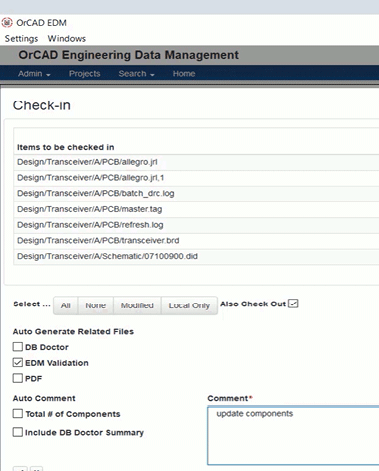This screenshot has height=471, width=379.
Task: Select the master.tag item row
Action: [196, 209]
